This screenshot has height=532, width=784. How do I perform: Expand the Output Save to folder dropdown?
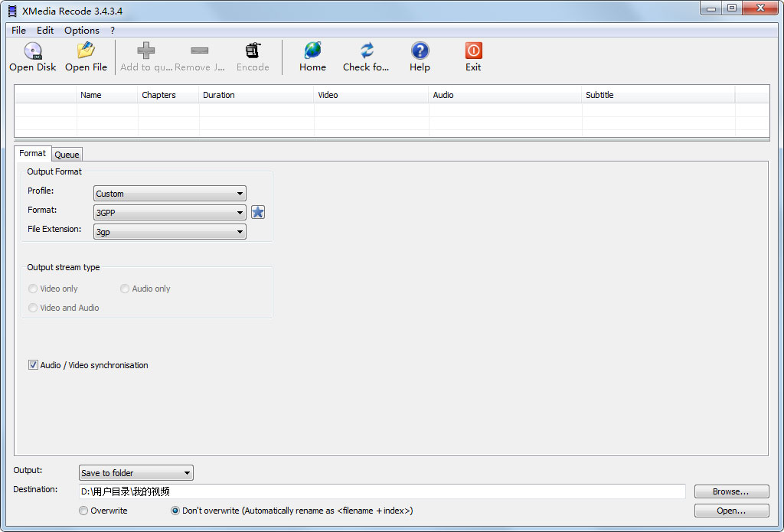136,472
